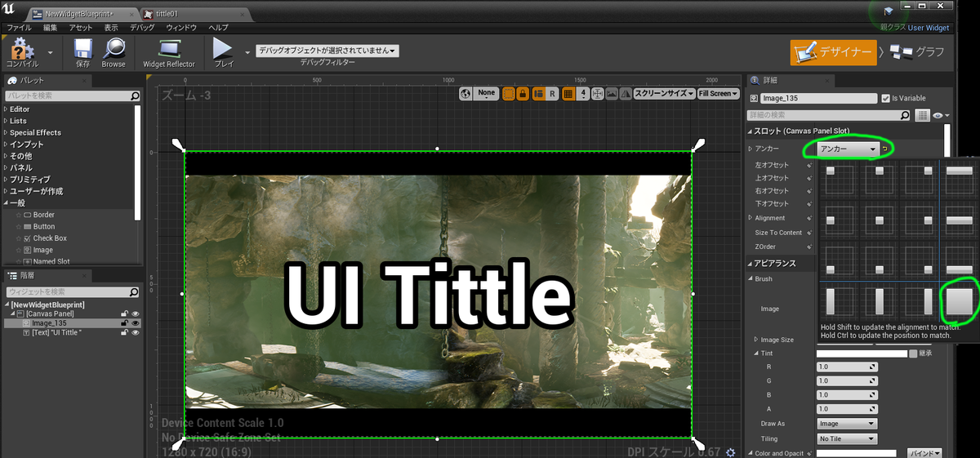Open the Anchor dropdown

coord(849,149)
